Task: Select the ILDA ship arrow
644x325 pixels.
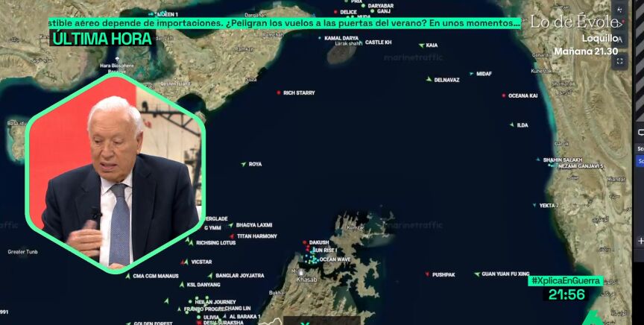Action: (x=511, y=124)
